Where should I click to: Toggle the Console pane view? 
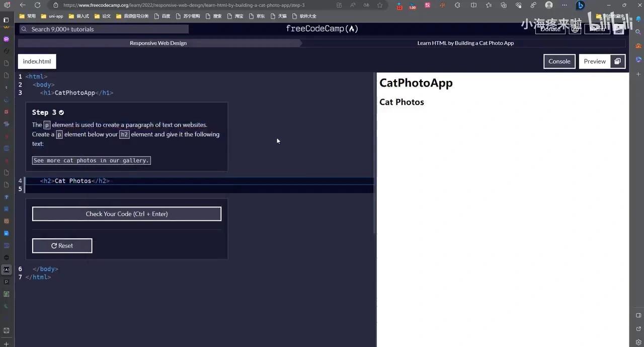pos(559,61)
